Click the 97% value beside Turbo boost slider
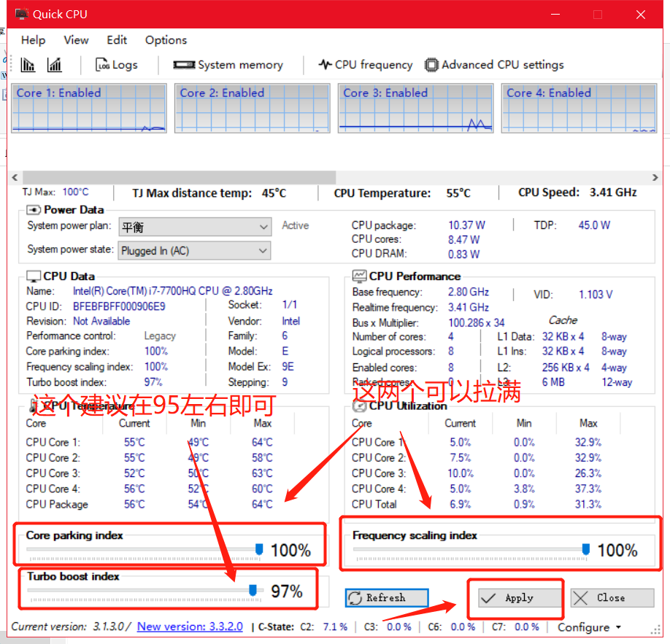The width and height of the screenshot is (670, 644). click(287, 591)
